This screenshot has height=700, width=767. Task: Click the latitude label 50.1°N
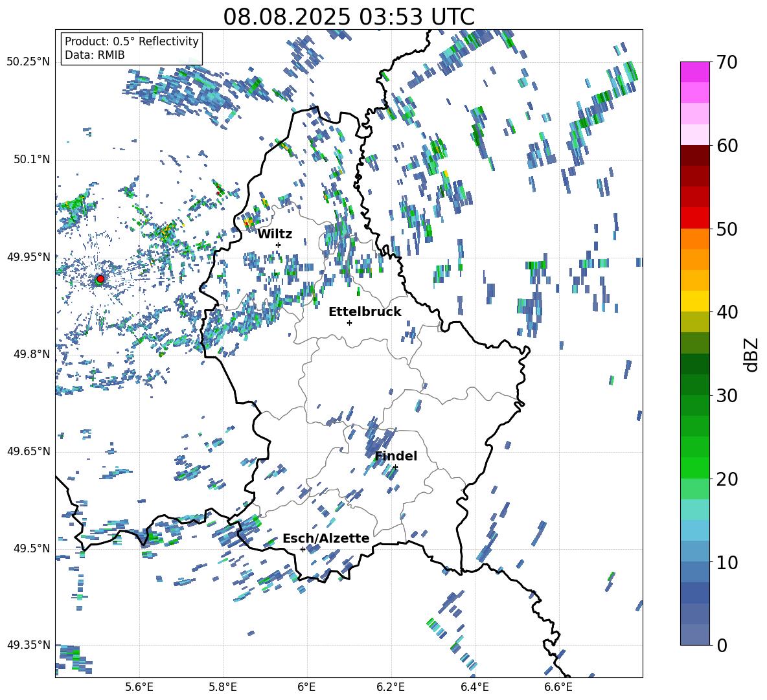click(x=31, y=159)
